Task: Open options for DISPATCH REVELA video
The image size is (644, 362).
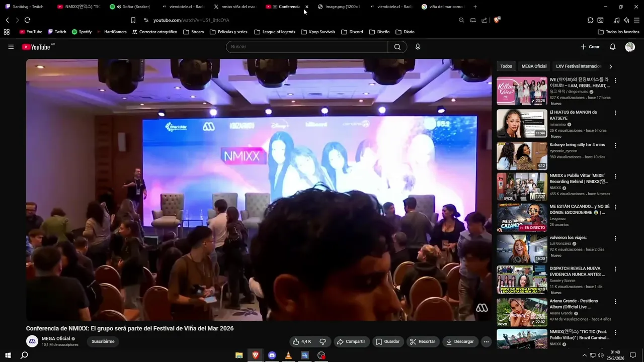Action: [x=615, y=269]
